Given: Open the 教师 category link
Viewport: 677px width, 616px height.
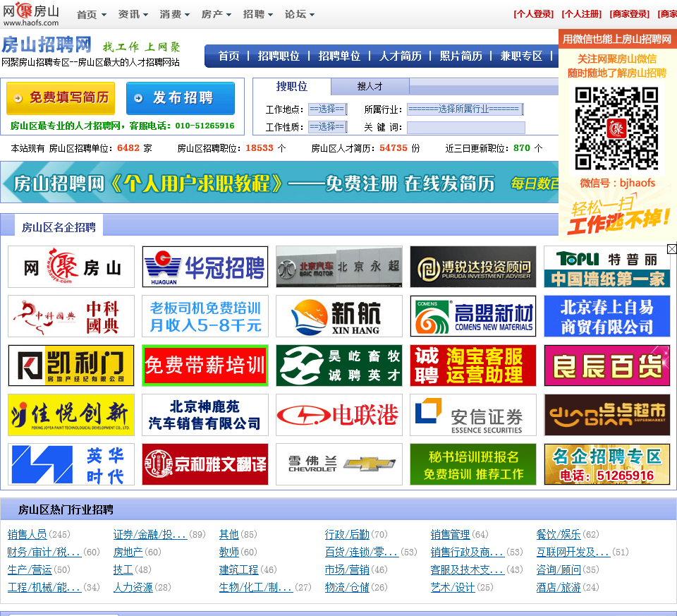Looking at the screenshot, I should (228, 552).
